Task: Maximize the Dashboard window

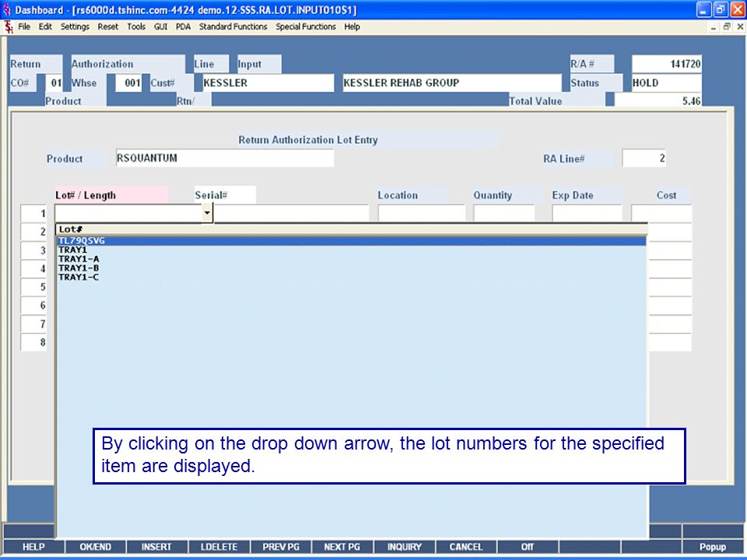Action: click(721, 9)
